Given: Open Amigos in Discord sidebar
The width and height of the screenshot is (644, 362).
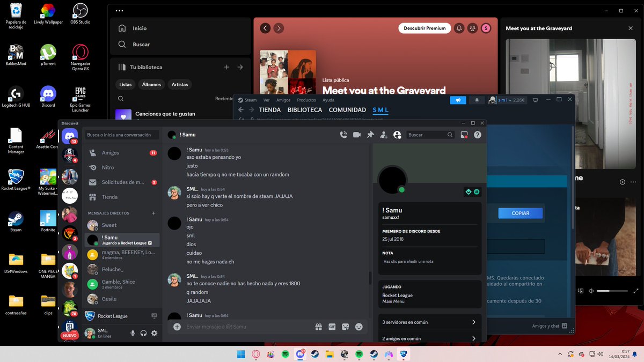Looking at the screenshot, I should [x=122, y=153].
